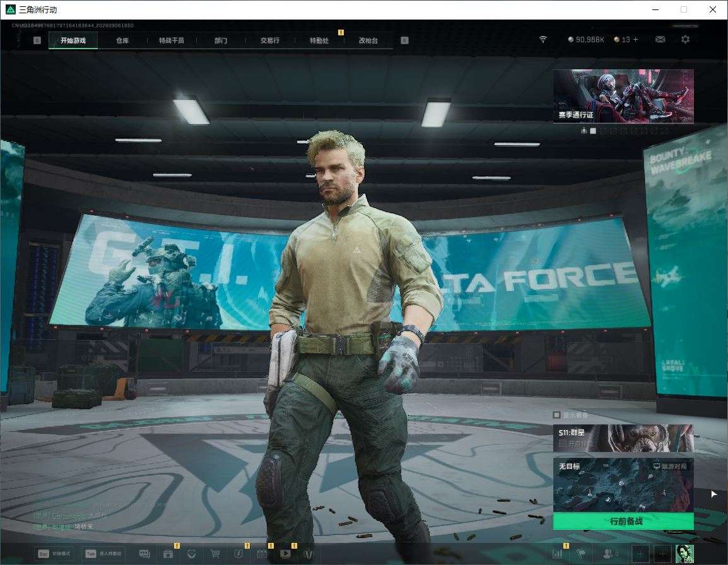Open the shopping cart store icon

pyautogui.click(x=215, y=554)
